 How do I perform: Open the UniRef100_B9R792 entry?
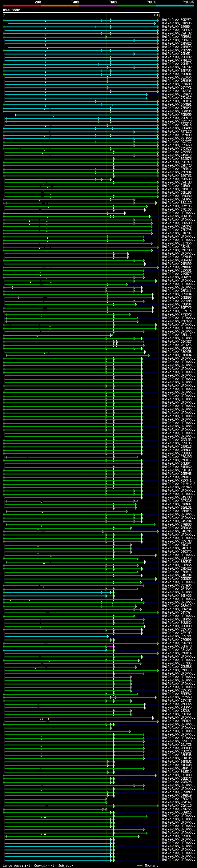pos(177,67)
